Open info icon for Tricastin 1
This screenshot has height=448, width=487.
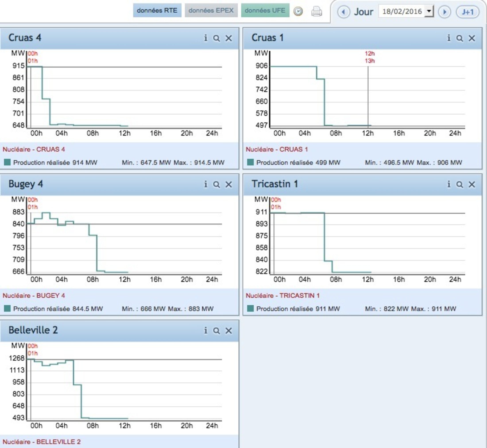[x=449, y=184]
